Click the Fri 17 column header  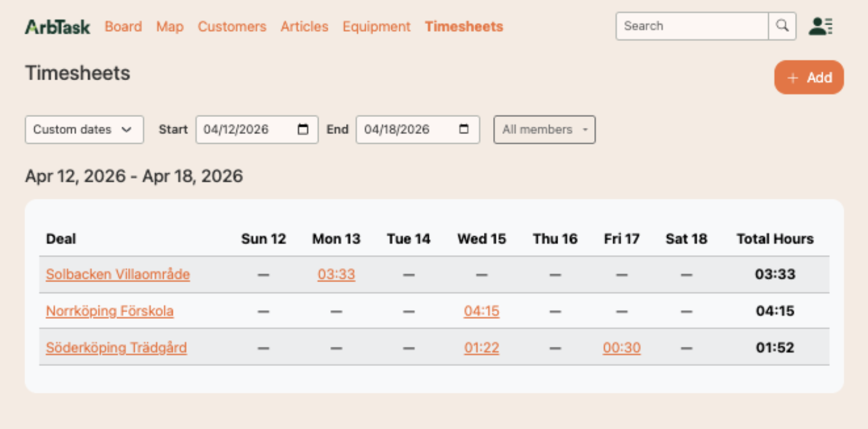click(622, 239)
